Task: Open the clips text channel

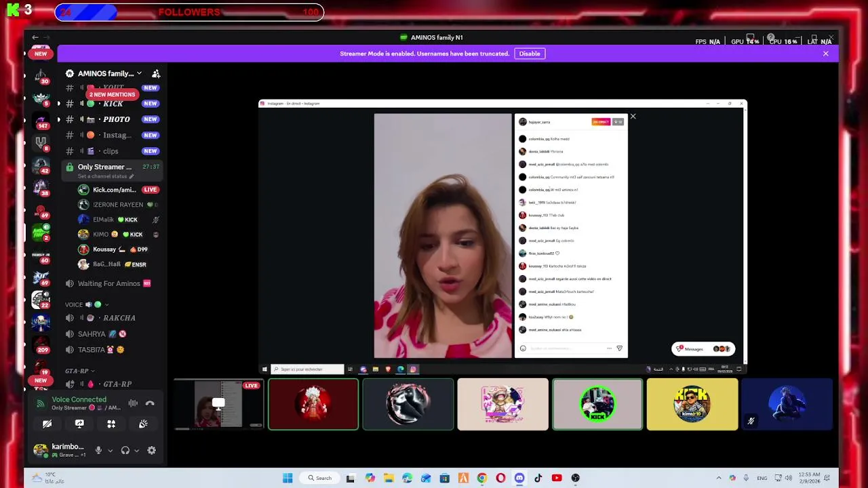Action: [113, 151]
